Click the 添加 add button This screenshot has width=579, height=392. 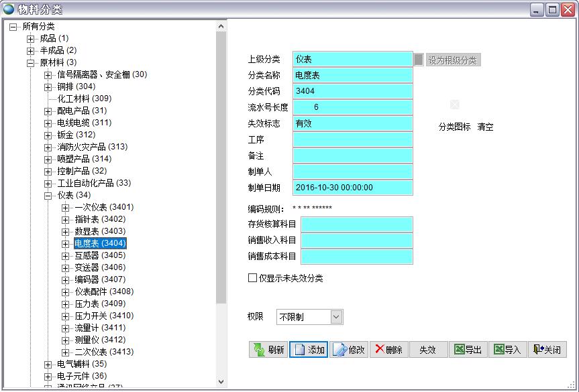click(x=309, y=350)
